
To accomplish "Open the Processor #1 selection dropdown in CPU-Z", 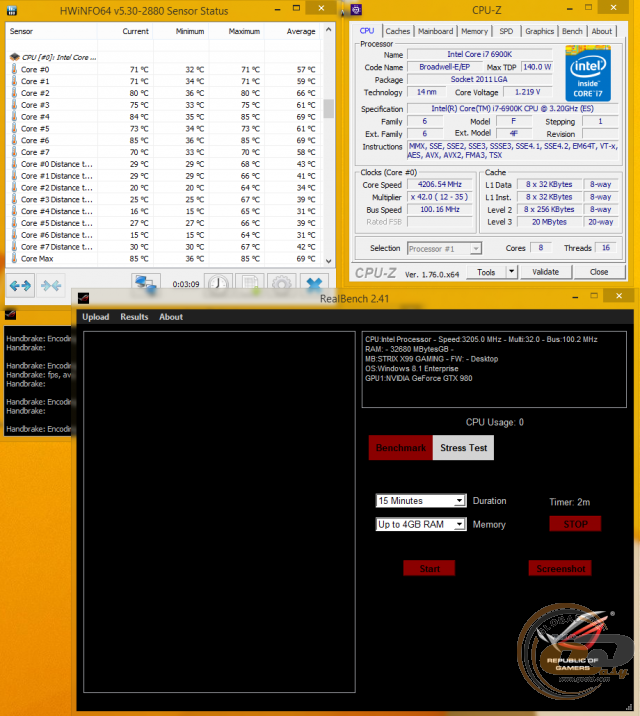I will [476, 248].
